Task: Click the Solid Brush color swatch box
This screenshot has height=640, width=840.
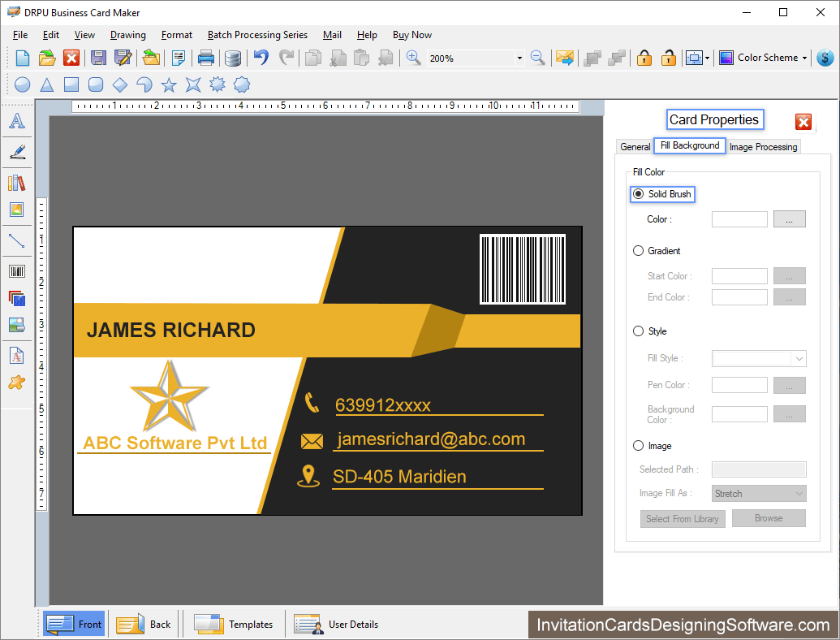Action: [x=739, y=219]
